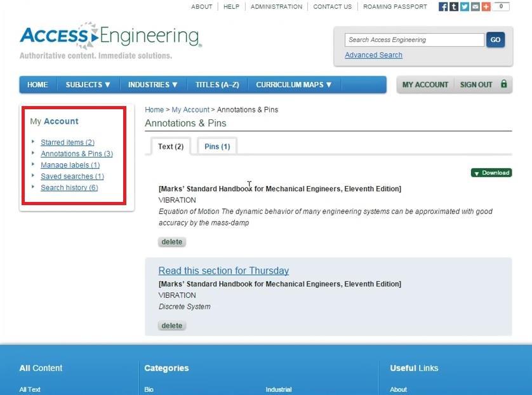Image resolution: width=532 pixels, height=395 pixels.
Task: Share the page on Tumblr
Action: 454,6
